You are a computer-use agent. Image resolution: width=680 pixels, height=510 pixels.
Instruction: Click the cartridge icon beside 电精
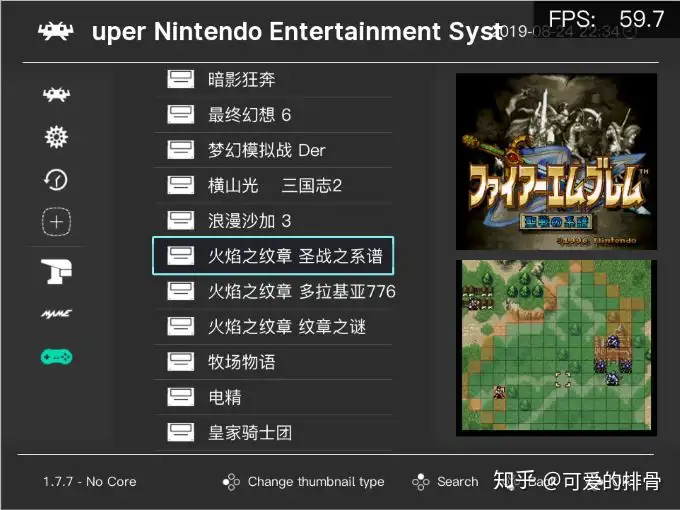point(181,397)
